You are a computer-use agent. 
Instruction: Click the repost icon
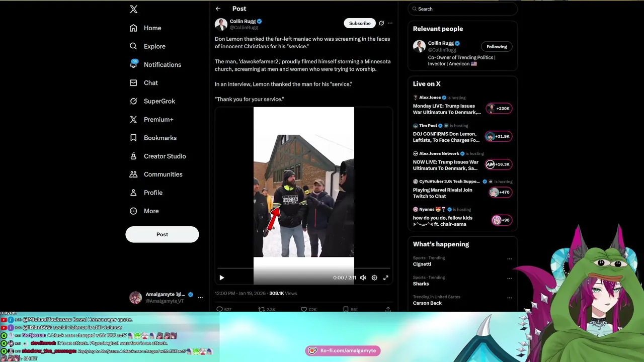tap(262, 309)
